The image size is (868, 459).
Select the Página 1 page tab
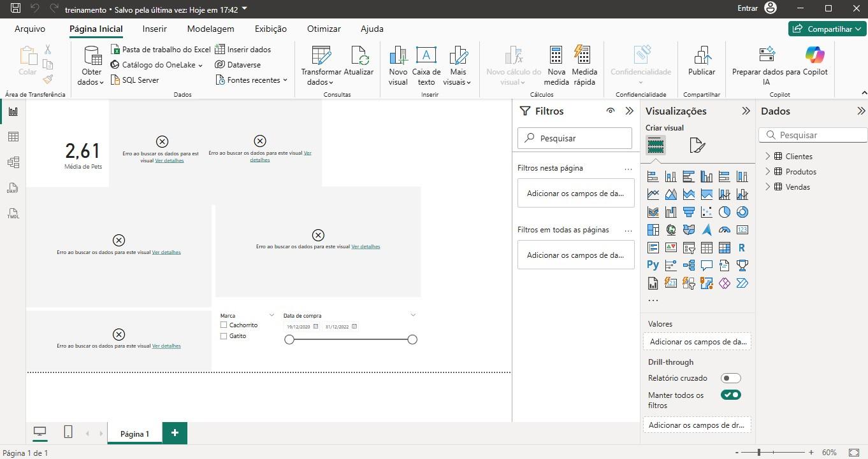(x=134, y=434)
